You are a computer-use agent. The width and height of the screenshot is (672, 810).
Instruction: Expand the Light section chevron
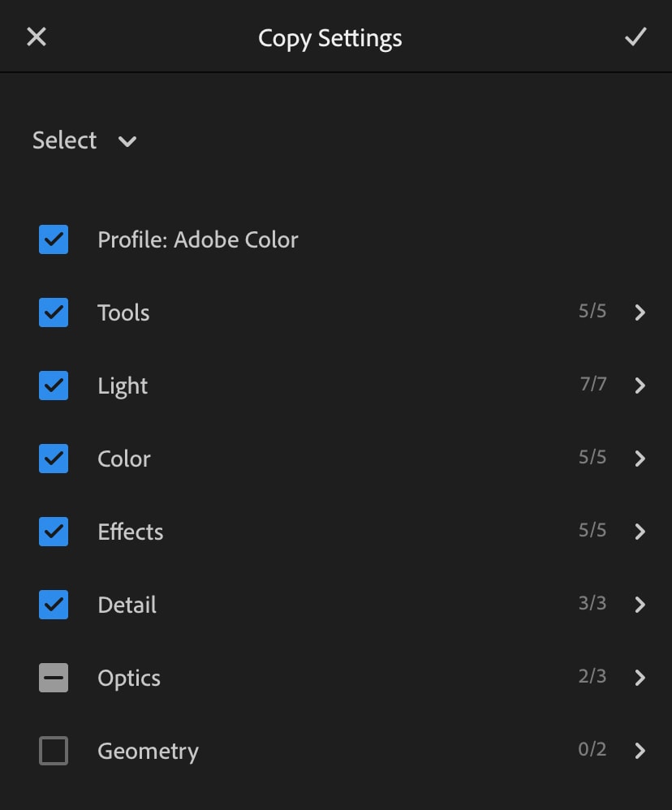pos(640,386)
